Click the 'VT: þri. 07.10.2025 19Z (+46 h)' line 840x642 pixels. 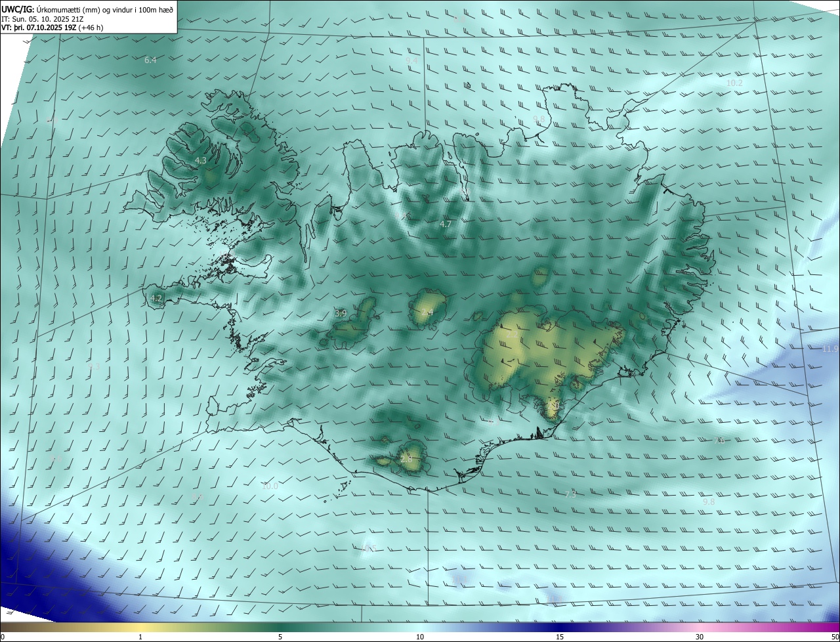click(x=52, y=28)
